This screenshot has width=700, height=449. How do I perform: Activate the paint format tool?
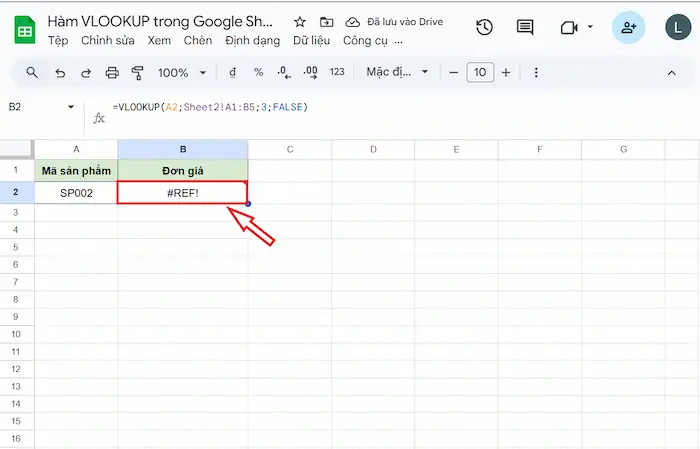click(x=138, y=73)
